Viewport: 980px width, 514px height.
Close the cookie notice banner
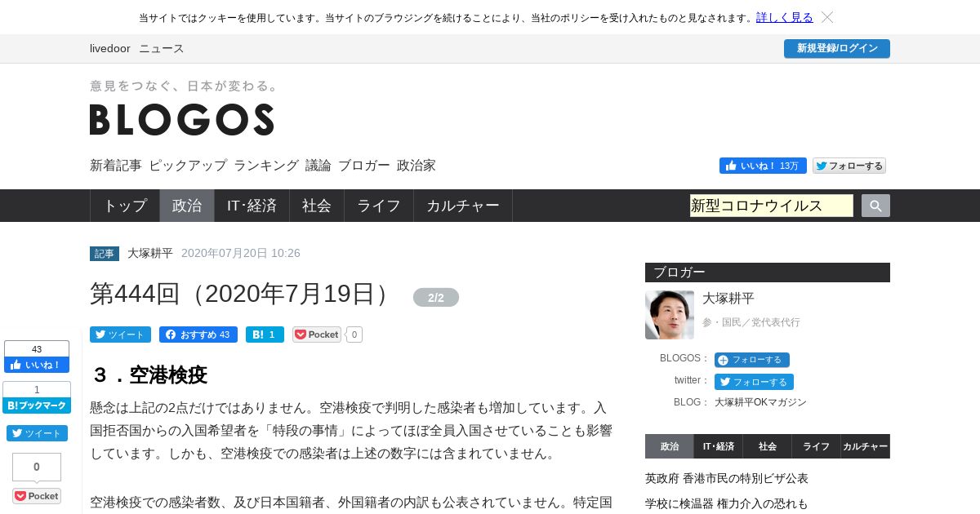[827, 17]
